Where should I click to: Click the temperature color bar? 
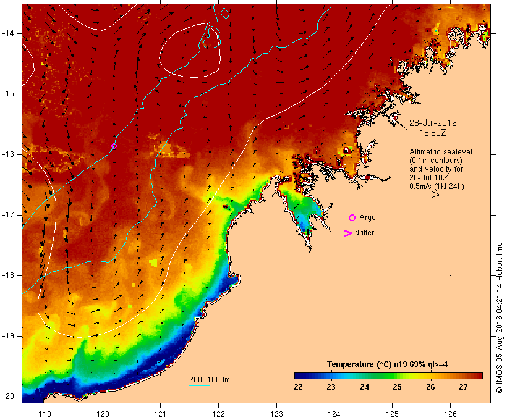388,376
